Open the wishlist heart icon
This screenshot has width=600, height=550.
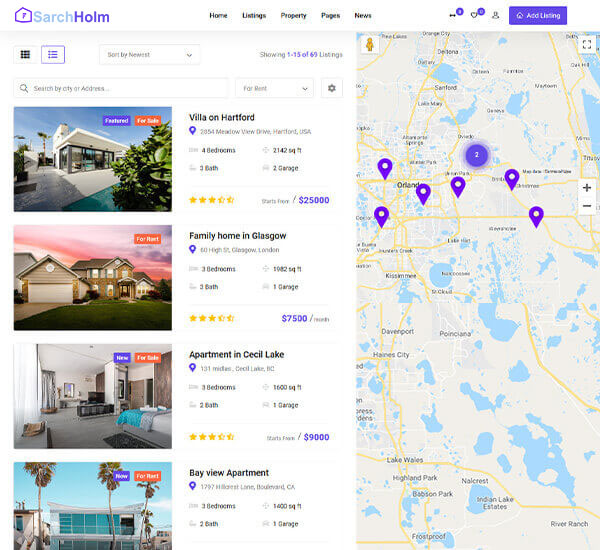[474, 15]
